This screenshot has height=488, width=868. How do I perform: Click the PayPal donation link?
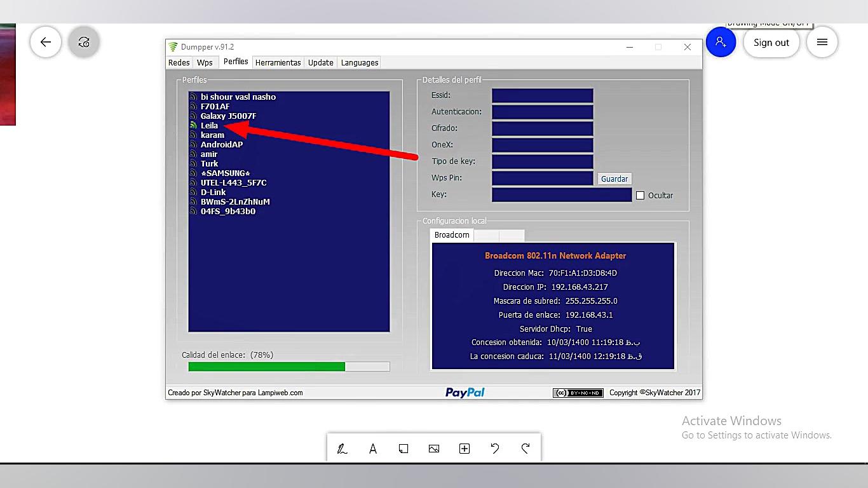(465, 393)
